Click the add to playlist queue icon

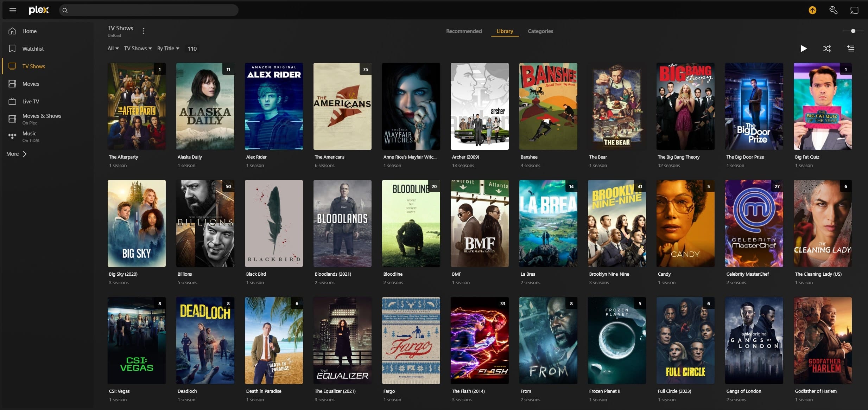pyautogui.click(x=850, y=49)
